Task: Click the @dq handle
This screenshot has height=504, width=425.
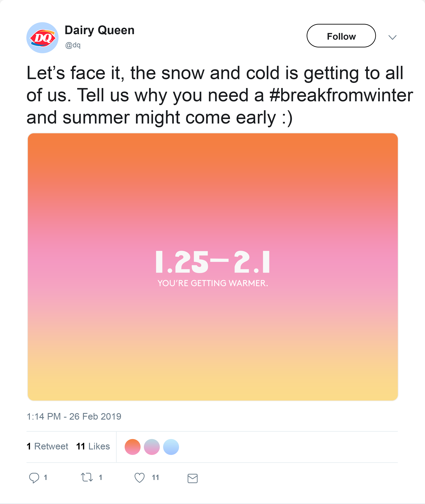Action: click(73, 45)
